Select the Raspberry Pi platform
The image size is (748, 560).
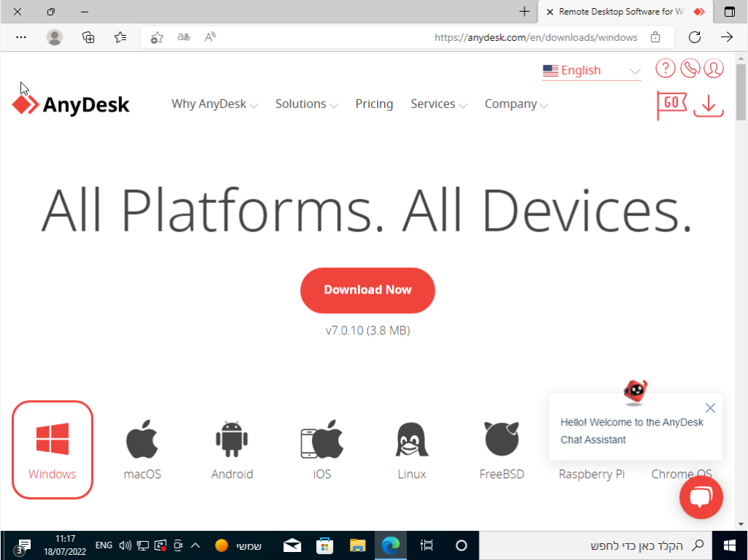coord(592,474)
